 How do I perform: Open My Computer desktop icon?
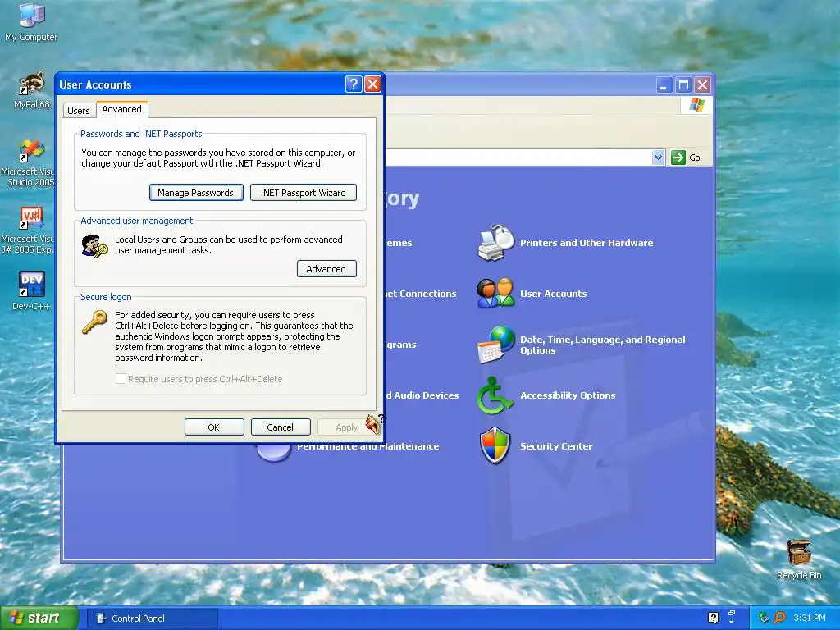pos(31,21)
